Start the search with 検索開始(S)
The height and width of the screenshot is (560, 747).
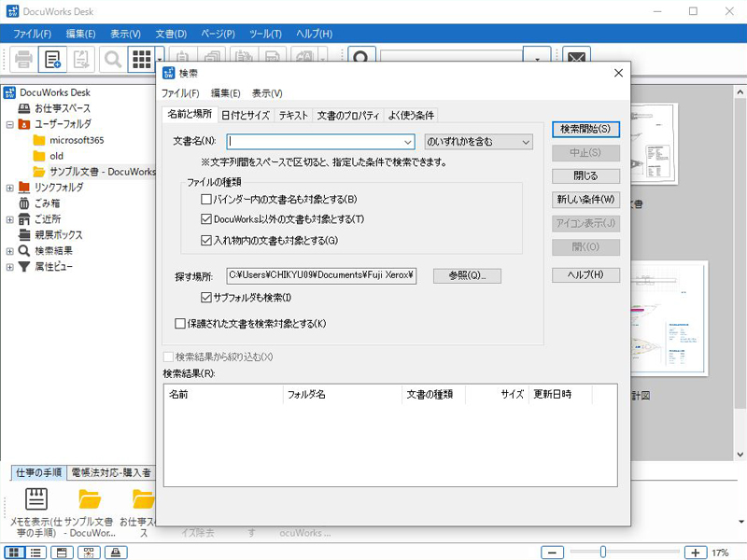585,129
